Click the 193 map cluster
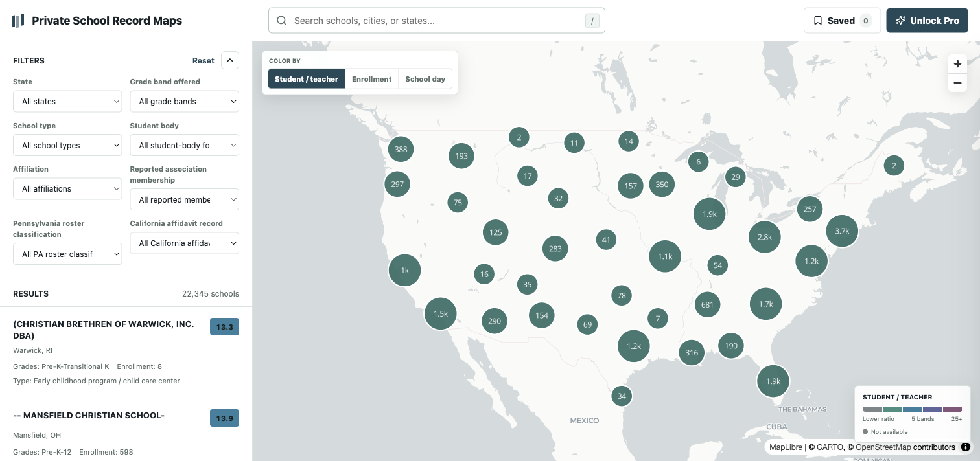This screenshot has height=461, width=980. tap(461, 155)
